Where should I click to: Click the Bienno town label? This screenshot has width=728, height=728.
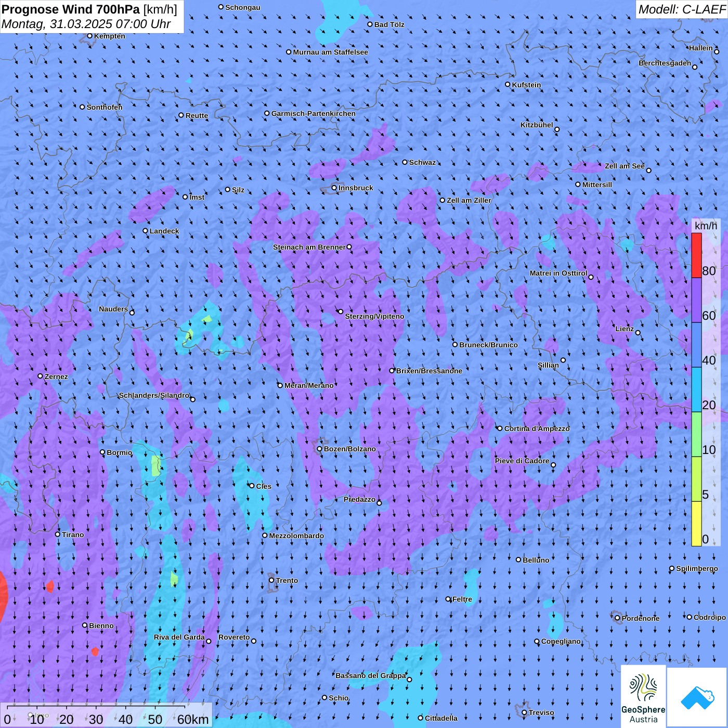click(x=101, y=626)
